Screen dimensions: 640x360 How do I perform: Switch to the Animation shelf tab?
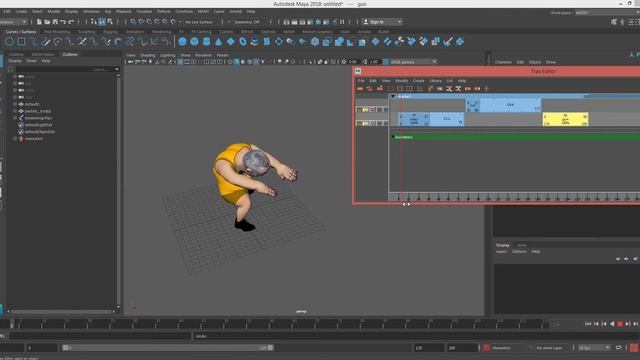[x=135, y=31]
